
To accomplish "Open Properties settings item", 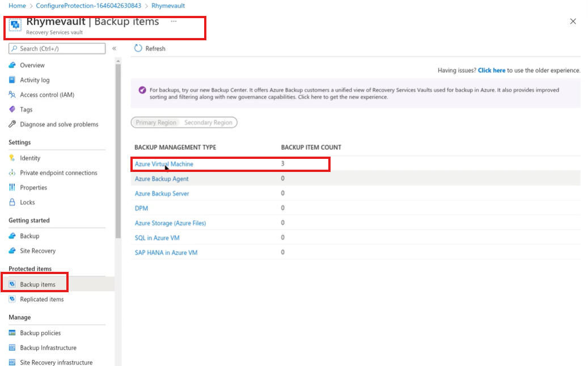I will [x=33, y=187].
